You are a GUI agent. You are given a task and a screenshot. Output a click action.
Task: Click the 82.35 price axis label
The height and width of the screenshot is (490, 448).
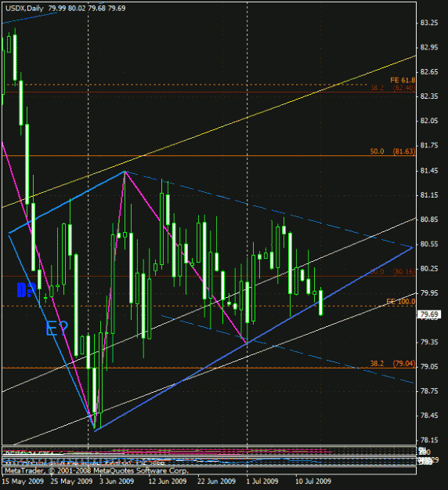[x=429, y=96]
